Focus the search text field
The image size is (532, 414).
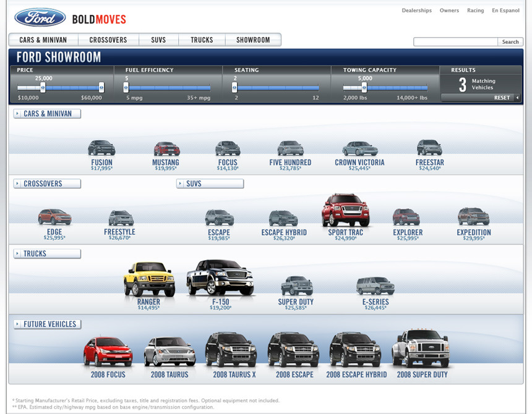(x=455, y=41)
